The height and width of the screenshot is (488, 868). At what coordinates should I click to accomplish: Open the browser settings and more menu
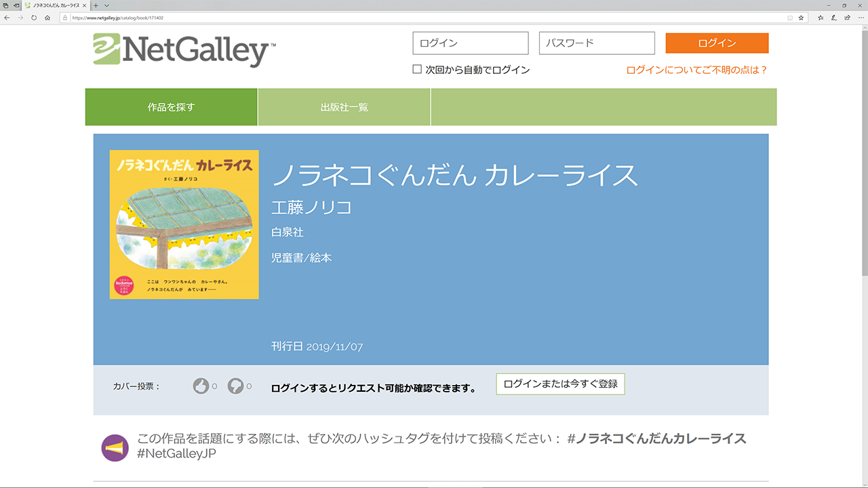point(860,18)
